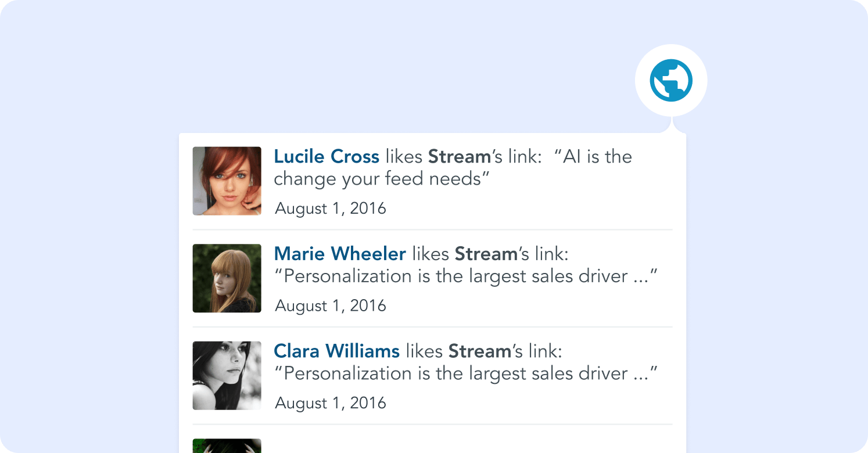868x453 pixels.
Task: Click the black-and-white avatar image
Action: point(227,375)
